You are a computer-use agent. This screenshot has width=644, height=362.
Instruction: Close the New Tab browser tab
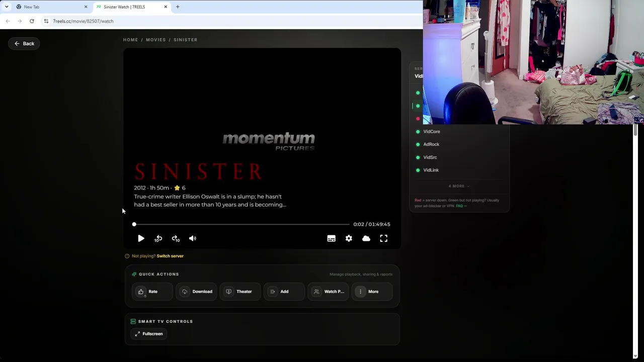point(86,7)
